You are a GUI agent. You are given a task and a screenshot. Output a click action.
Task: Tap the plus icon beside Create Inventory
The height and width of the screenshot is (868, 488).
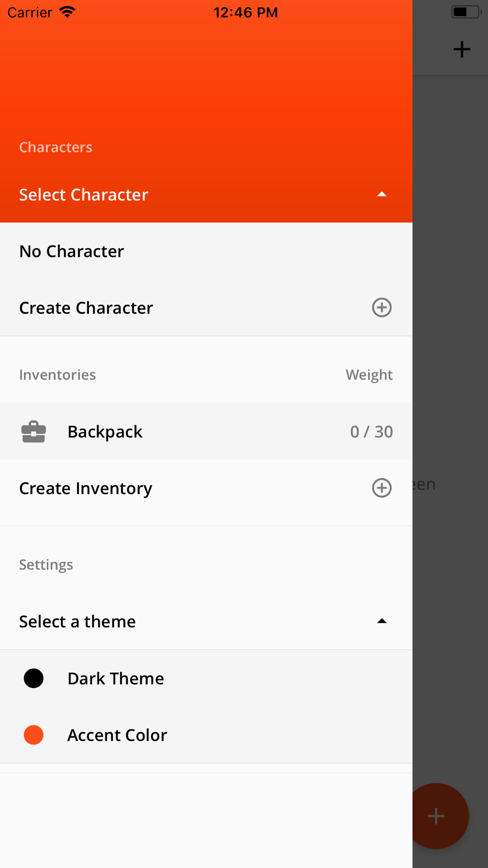point(382,488)
